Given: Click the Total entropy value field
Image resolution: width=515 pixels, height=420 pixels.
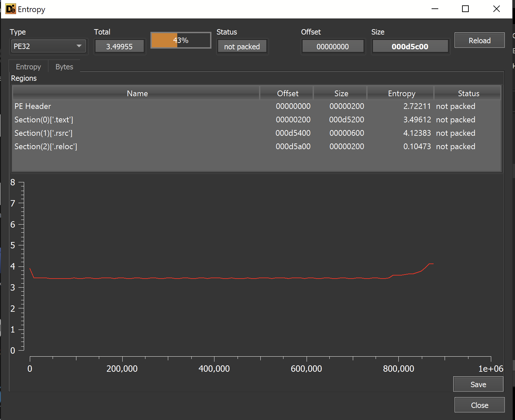Looking at the screenshot, I should click(x=119, y=47).
